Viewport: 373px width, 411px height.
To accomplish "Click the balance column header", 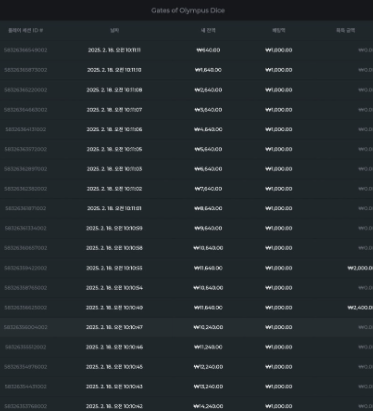I will [x=208, y=30].
